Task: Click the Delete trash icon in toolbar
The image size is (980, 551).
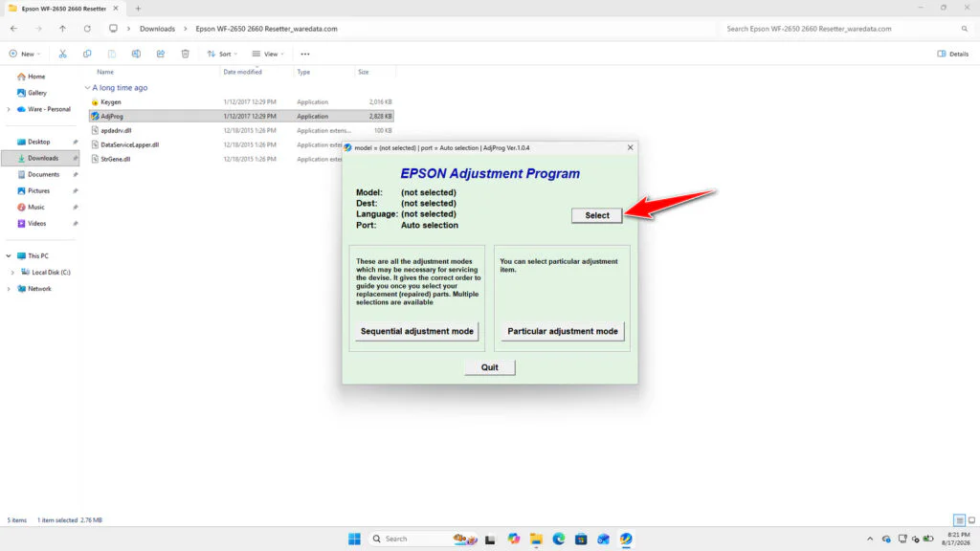Action: point(185,54)
